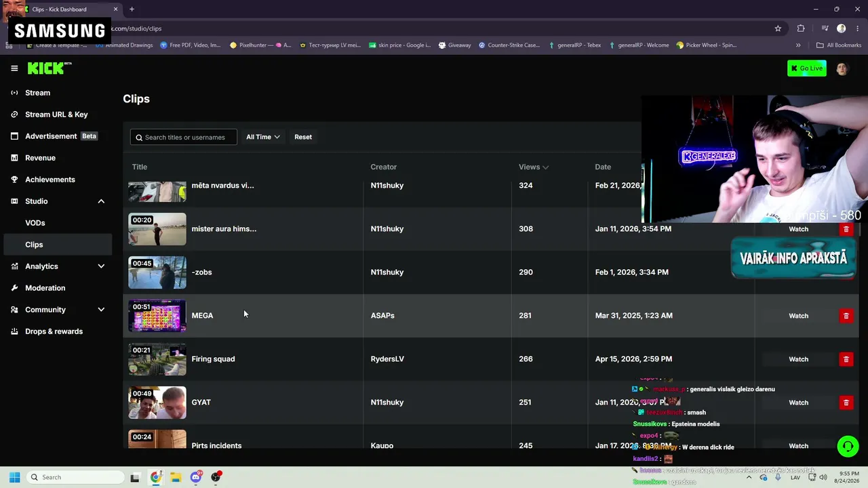This screenshot has height=488, width=868.
Task: Click creator name RydersLV
Action: [x=387, y=359]
